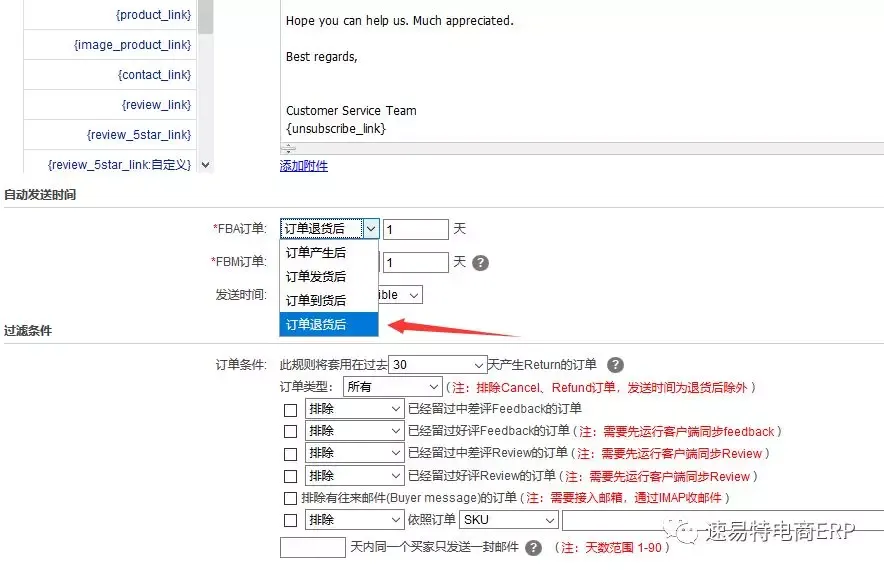
Task: Select 订单产生后 option in dropdown list
Action: (329, 253)
